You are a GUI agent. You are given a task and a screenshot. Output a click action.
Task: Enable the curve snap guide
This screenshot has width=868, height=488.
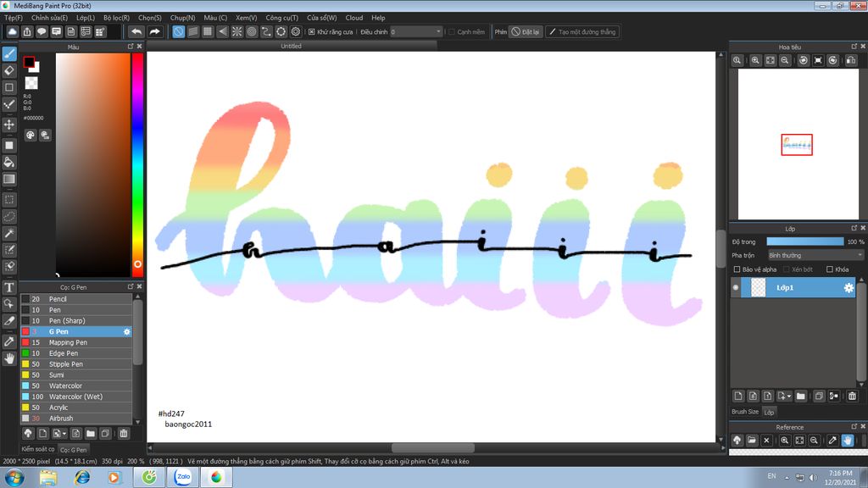(266, 32)
